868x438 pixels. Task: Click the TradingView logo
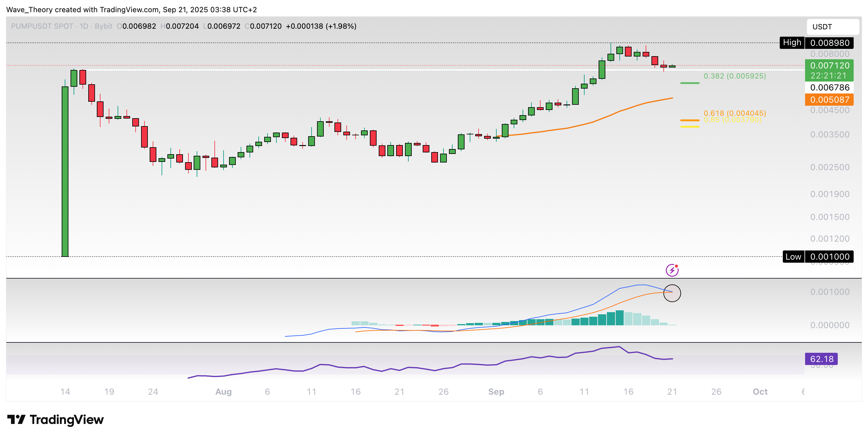56,420
